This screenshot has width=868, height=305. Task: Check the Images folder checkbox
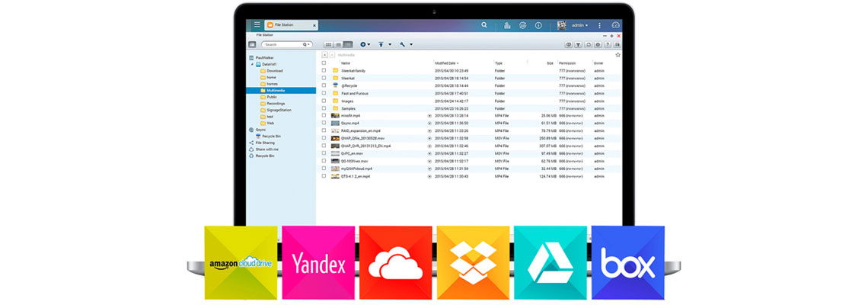click(x=324, y=101)
